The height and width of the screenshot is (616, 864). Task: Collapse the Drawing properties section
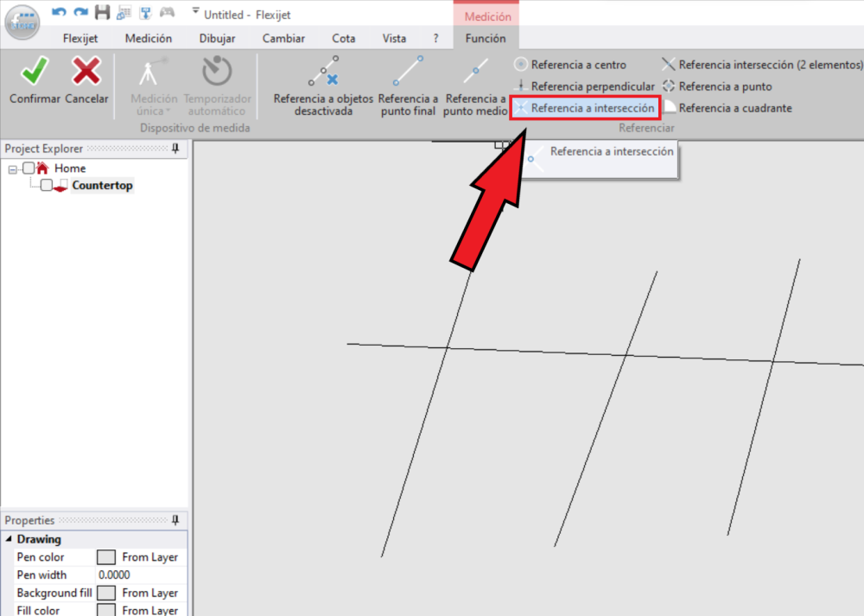pos(9,539)
